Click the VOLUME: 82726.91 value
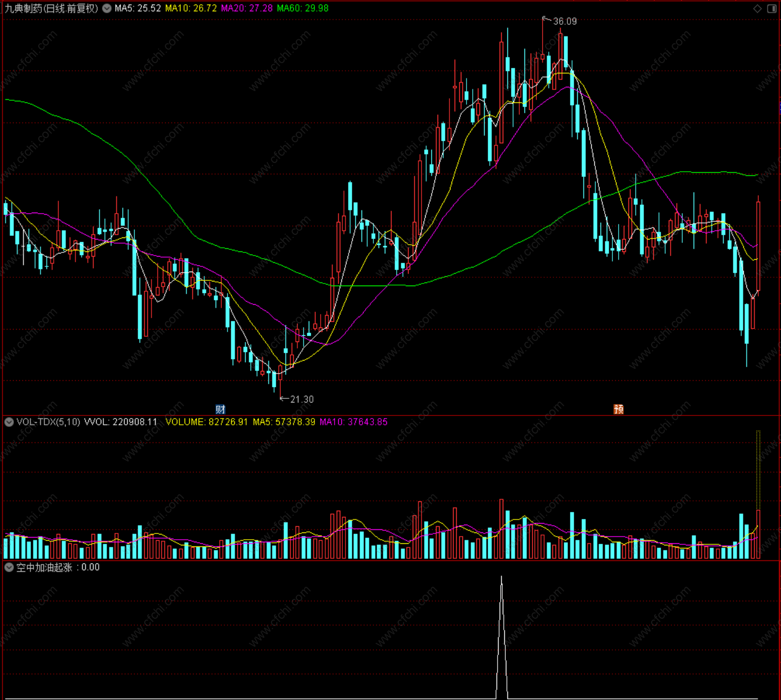The width and height of the screenshot is (781, 700). [206, 422]
